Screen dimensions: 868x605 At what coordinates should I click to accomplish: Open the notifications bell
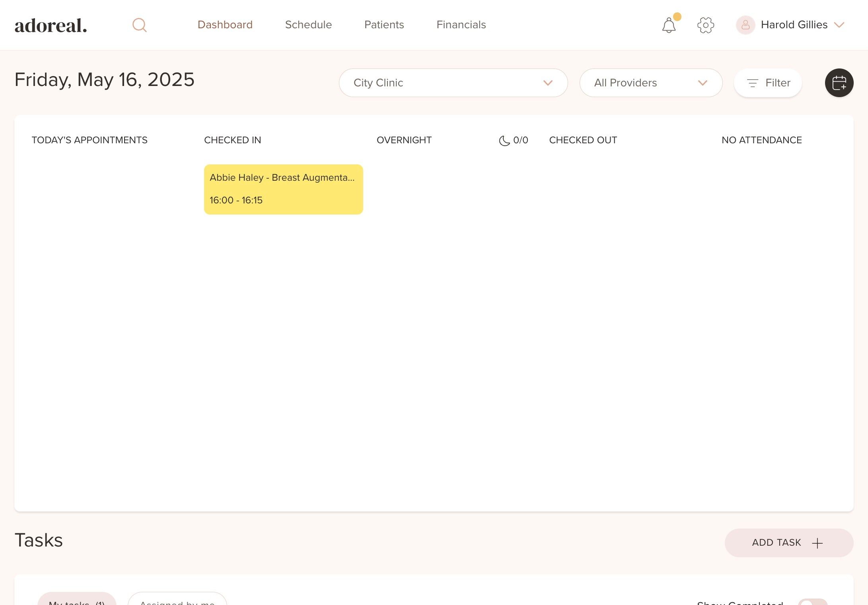pyautogui.click(x=669, y=25)
